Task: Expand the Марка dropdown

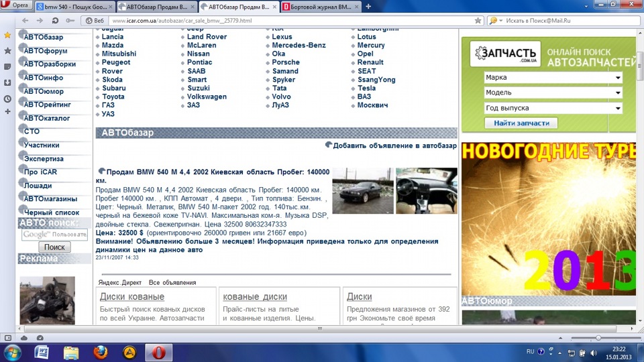Action: point(553,78)
